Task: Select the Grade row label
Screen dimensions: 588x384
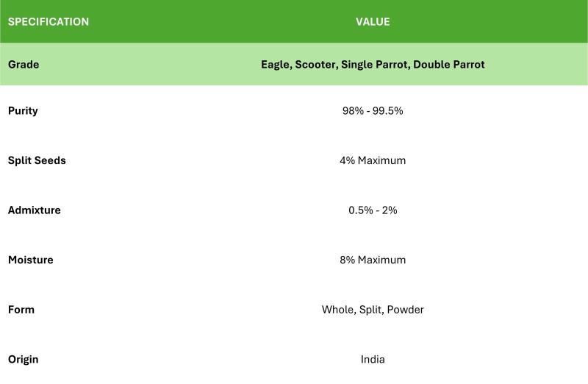Action: [24, 64]
